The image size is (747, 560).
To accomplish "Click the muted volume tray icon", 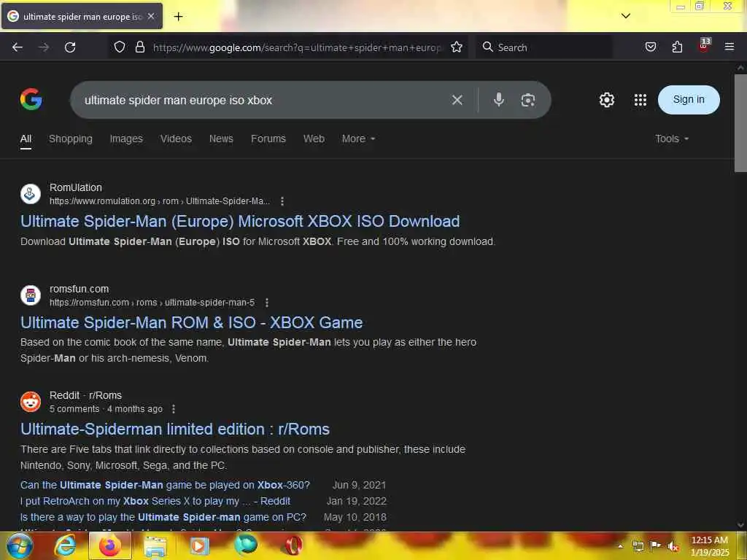I will 673,546.
